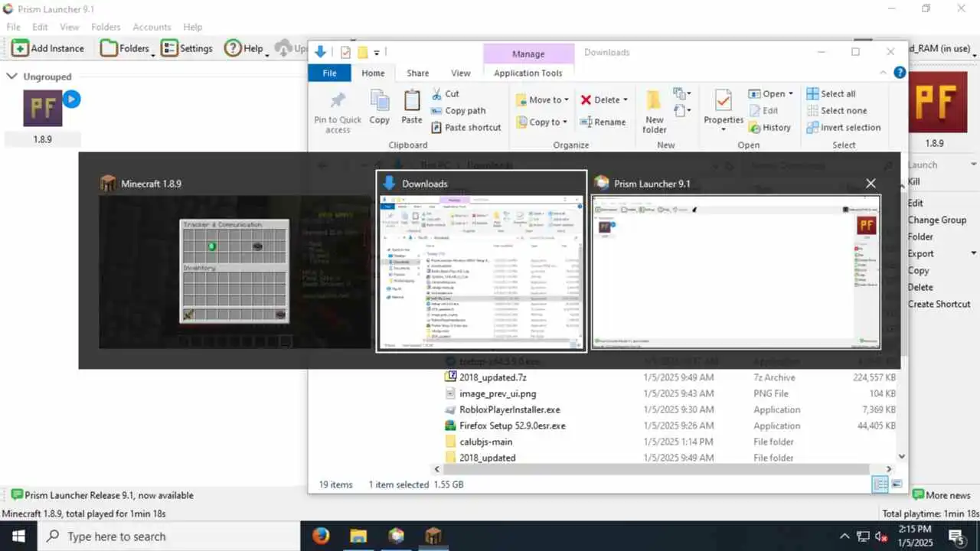This screenshot has width=980, height=551.
Task: Click Kill in Prism Launcher sidebar
Action: coord(914,181)
